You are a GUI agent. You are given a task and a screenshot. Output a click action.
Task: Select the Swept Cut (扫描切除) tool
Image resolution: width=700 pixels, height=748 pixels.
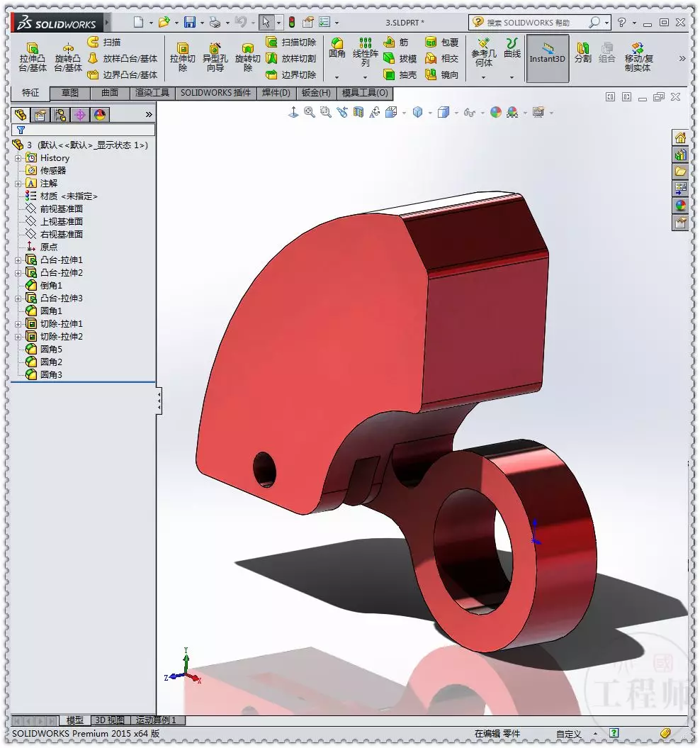[291, 42]
